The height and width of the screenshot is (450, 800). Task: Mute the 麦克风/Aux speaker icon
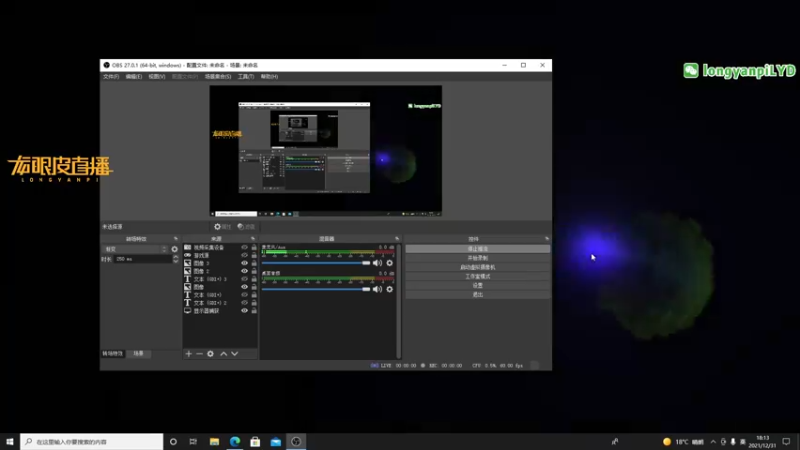coord(377,263)
